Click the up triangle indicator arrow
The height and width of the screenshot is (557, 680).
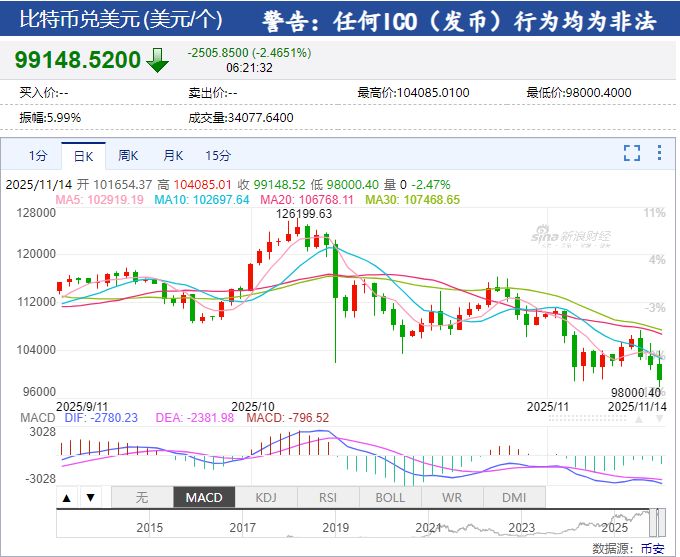pyautogui.click(x=67, y=497)
